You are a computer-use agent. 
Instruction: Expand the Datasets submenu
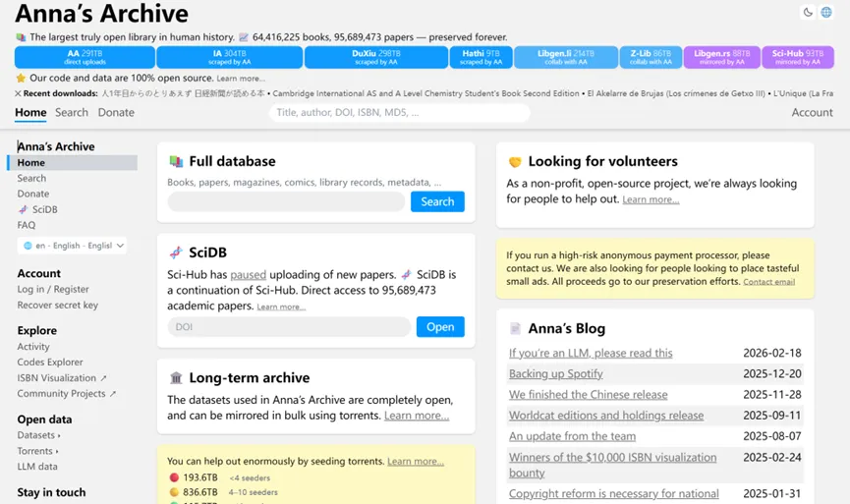point(38,435)
